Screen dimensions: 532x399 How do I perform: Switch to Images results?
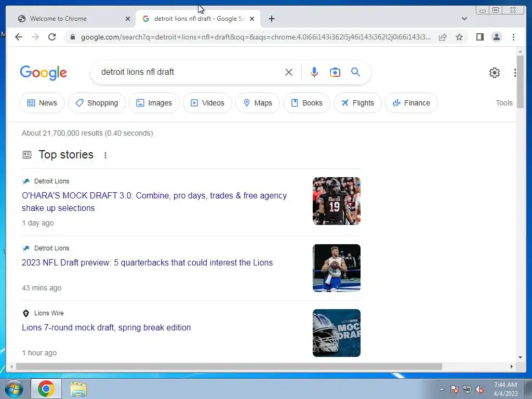[154, 103]
